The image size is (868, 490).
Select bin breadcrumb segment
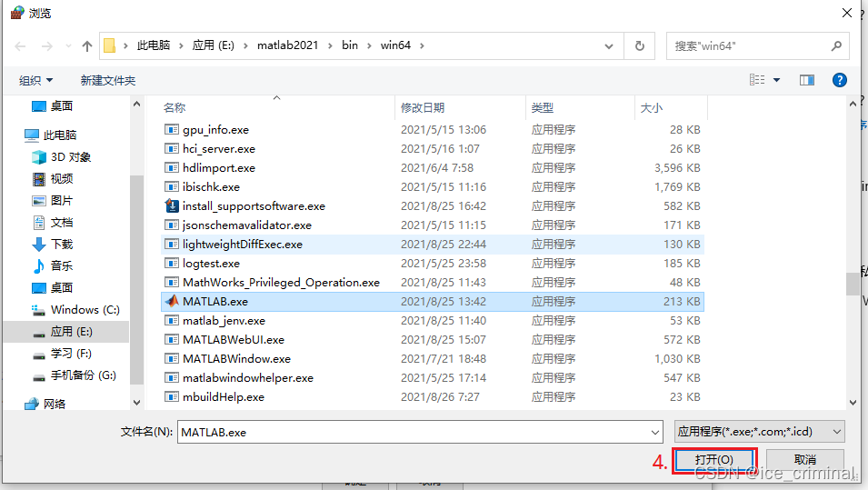click(x=350, y=45)
